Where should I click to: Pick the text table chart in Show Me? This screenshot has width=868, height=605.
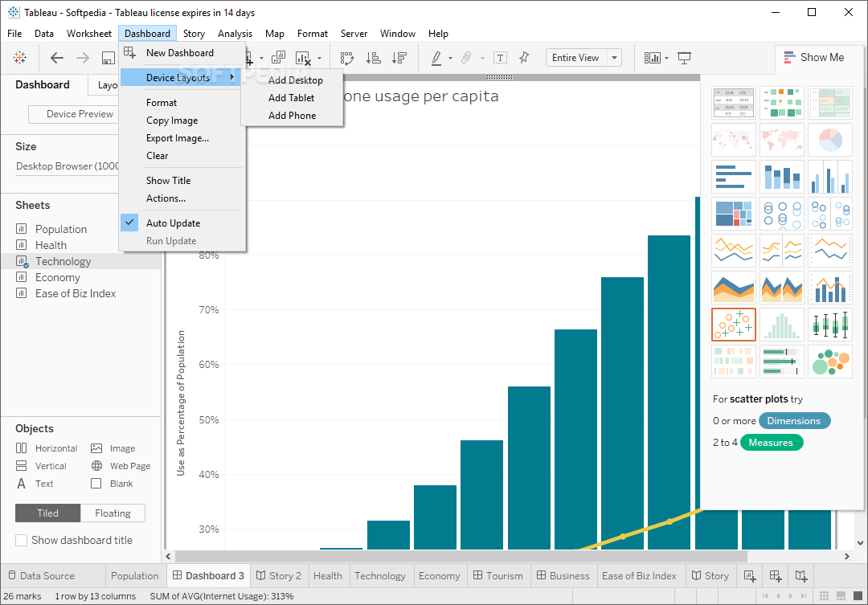coord(734,102)
